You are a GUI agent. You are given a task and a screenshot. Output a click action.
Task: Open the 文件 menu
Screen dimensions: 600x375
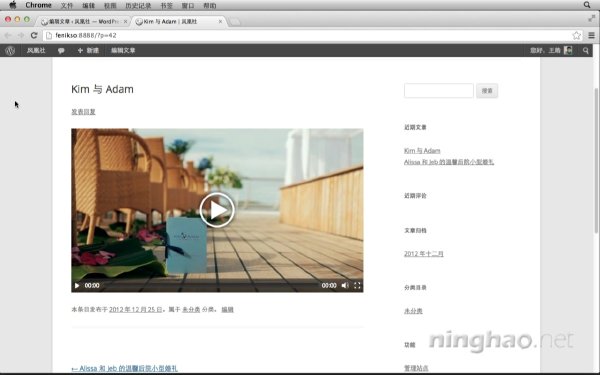point(67,5)
